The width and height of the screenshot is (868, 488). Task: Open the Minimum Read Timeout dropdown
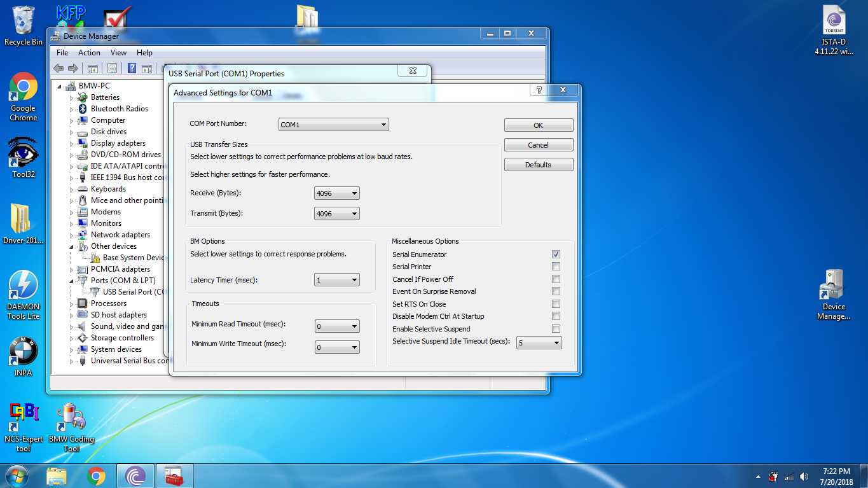(337, 326)
